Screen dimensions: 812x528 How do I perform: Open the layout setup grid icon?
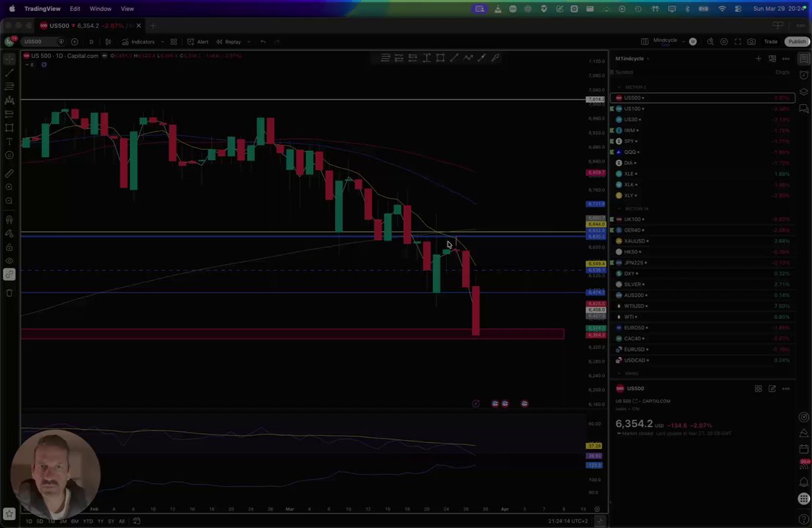pyautogui.click(x=645, y=42)
